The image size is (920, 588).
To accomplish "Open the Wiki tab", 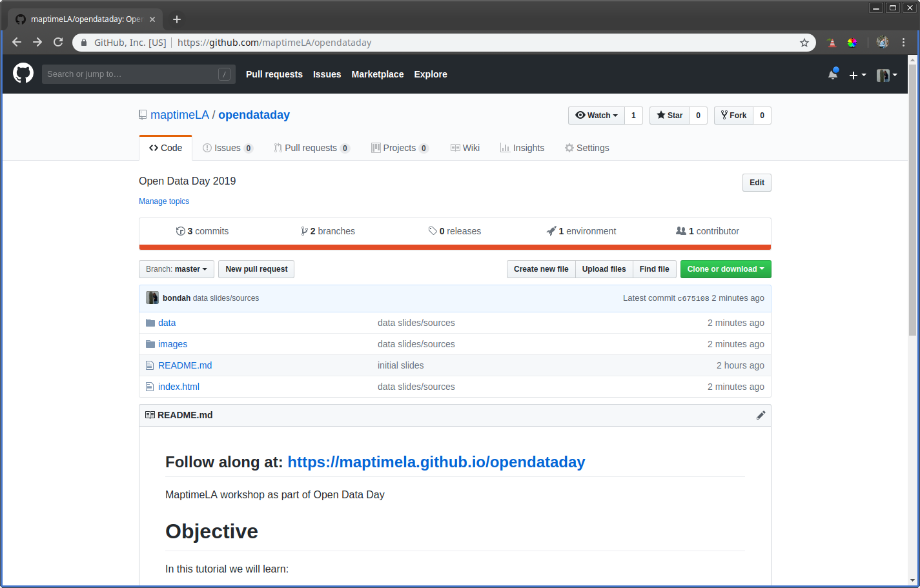I will click(465, 148).
